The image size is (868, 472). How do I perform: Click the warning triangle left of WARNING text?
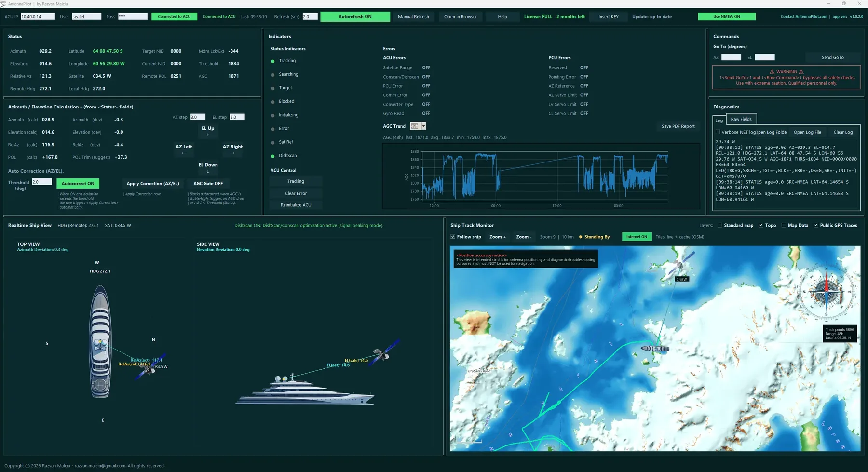tap(772, 72)
